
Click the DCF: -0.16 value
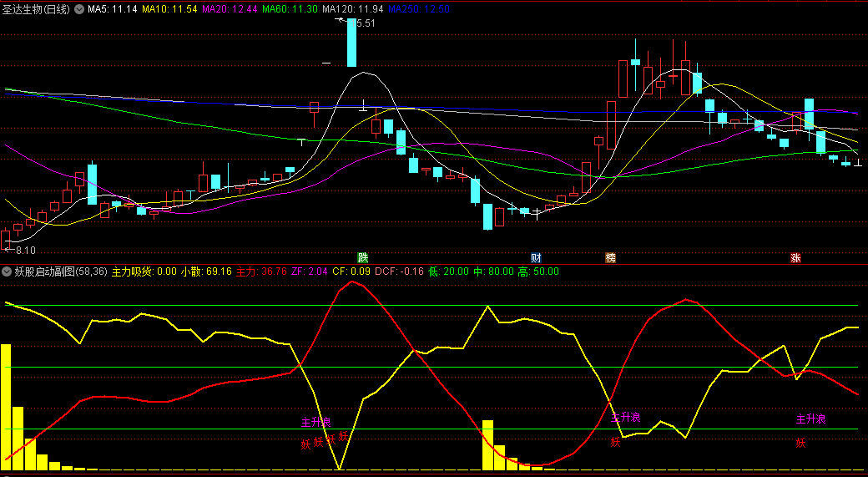pyautogui.click(x=399, y=271)
